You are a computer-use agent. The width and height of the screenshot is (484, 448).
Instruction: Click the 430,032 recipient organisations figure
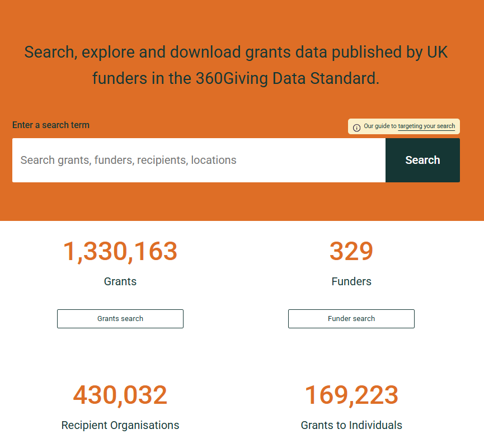[x=120, y=395]
